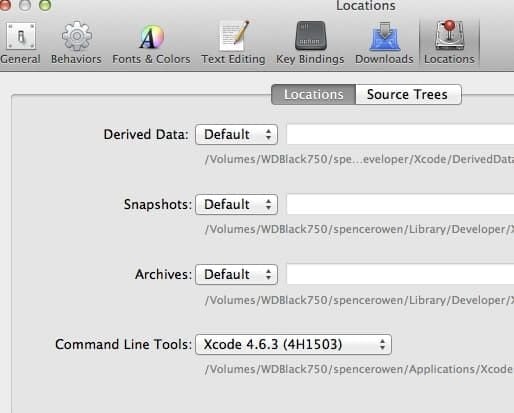Open the Downloads preferences pane

(384, 43)
